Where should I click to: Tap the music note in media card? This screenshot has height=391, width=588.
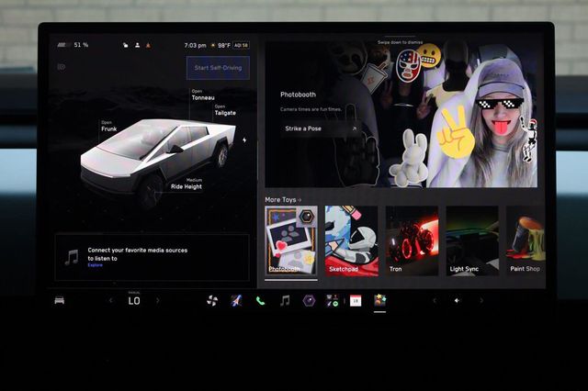pyautogui.click(x=72, y=257)
